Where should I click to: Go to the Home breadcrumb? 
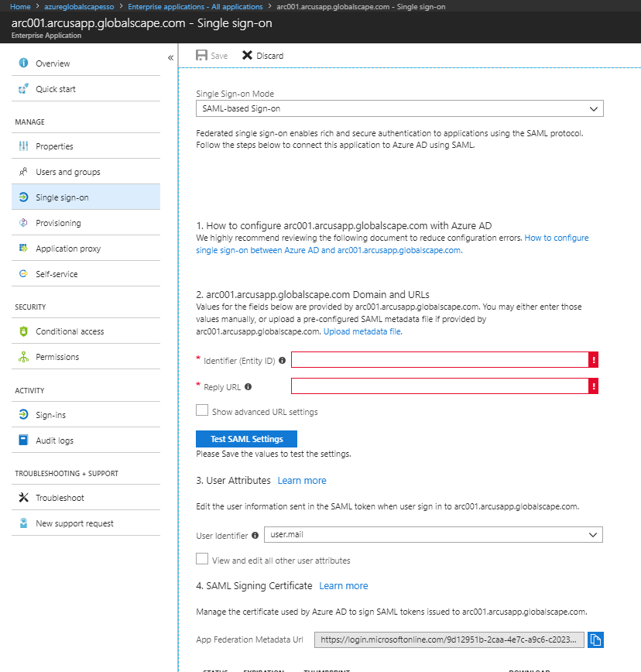coord(20,6)
